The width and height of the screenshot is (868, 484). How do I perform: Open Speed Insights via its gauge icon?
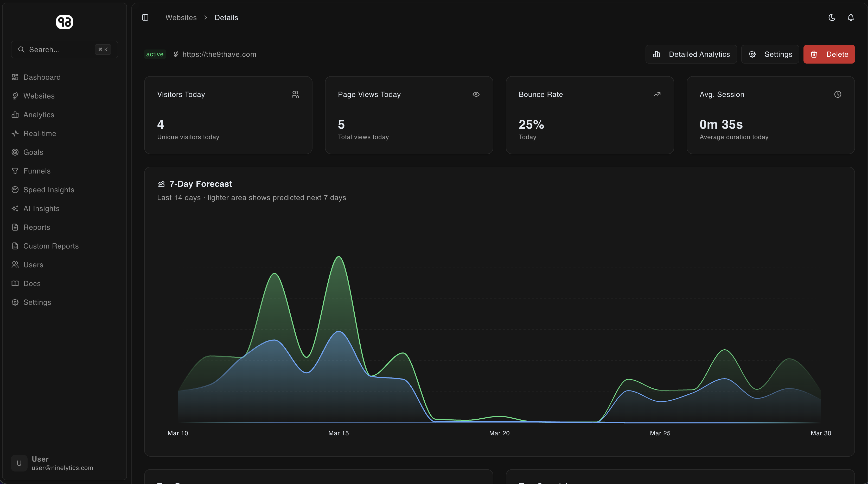[15, 190]
